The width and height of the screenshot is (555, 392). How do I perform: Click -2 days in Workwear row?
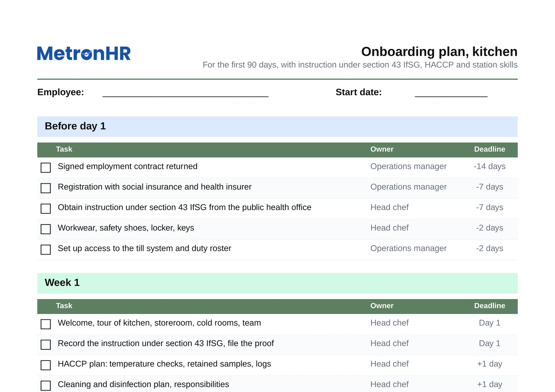[x=489, y=228]
